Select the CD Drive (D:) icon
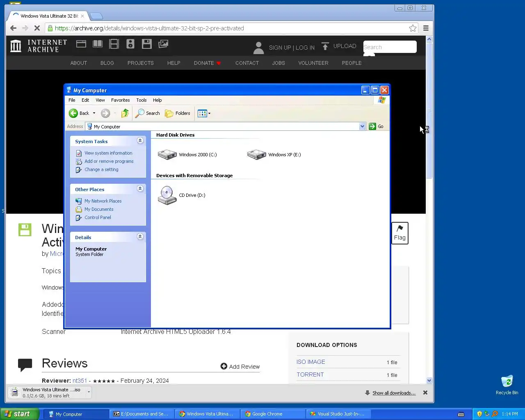This screenshot has height=420, width=525. tap(167, 195)
